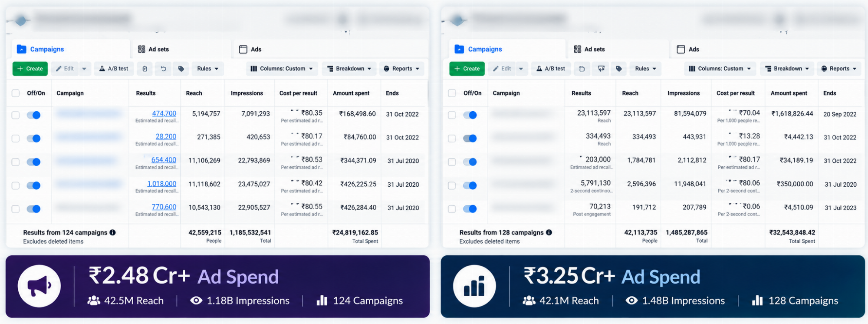The width and height of the screenshot is (868, 324).
Task: Click 'Amount spent' column header in the 124-campaigns panel
Action: (351, 93)
